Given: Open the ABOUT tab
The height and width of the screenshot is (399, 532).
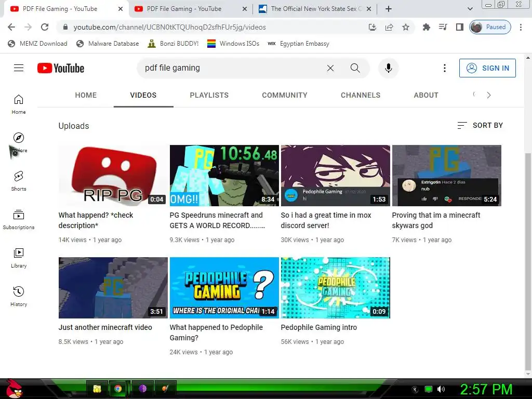Looking at the screenshot, I should [426, 96].
